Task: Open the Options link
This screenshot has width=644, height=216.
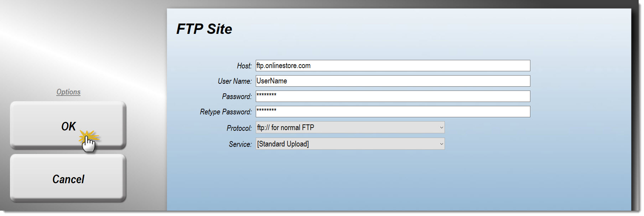Action: [68, 92]
